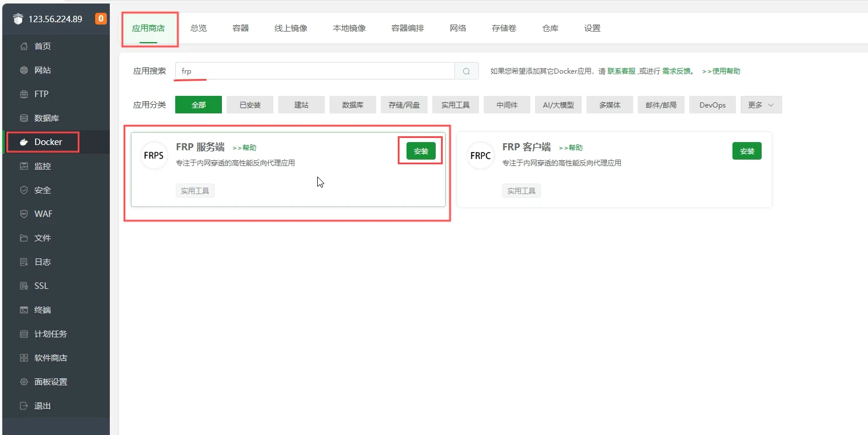Switch to the 容器 tab
Image resolution: width=868 pixels, height=435 pixels.
(x=241, y=28)
